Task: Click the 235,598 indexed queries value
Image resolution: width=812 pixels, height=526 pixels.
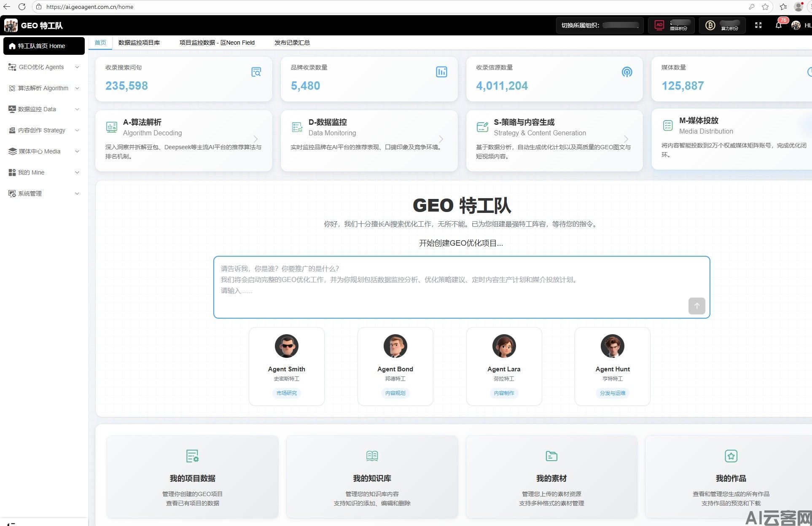Action: (126, 86)
